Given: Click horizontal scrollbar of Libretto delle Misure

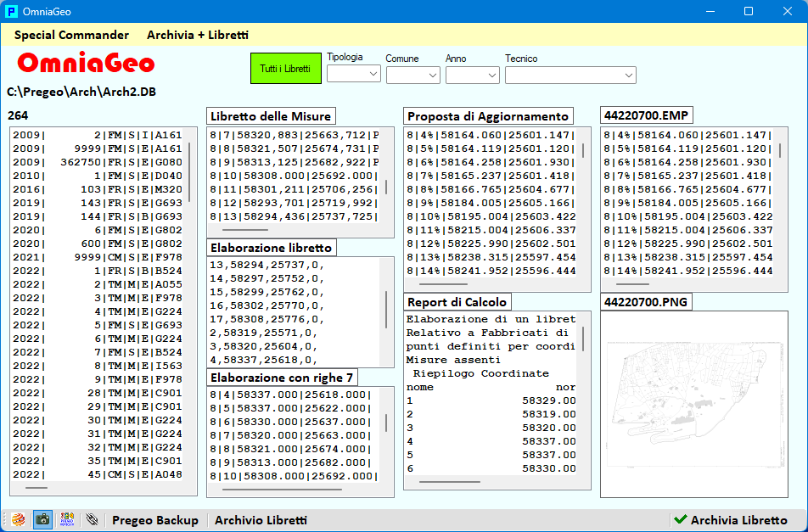Looking at the screenshot, I should 245,230.
